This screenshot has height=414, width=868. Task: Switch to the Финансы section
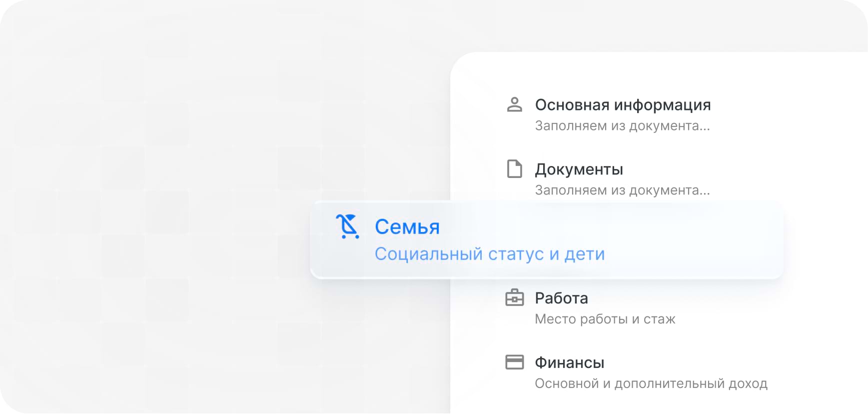(x=569, y=362)
